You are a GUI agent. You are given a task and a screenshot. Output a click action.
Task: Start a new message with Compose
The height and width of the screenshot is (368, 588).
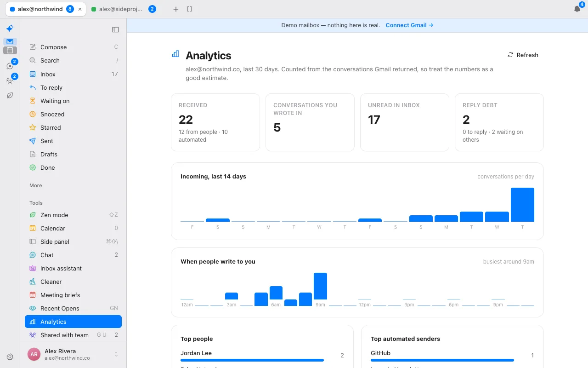point(73,47)
